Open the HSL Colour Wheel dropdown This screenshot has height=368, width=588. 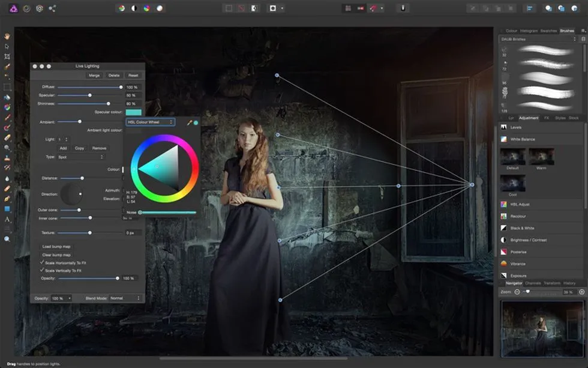click(x=149, y=122)
